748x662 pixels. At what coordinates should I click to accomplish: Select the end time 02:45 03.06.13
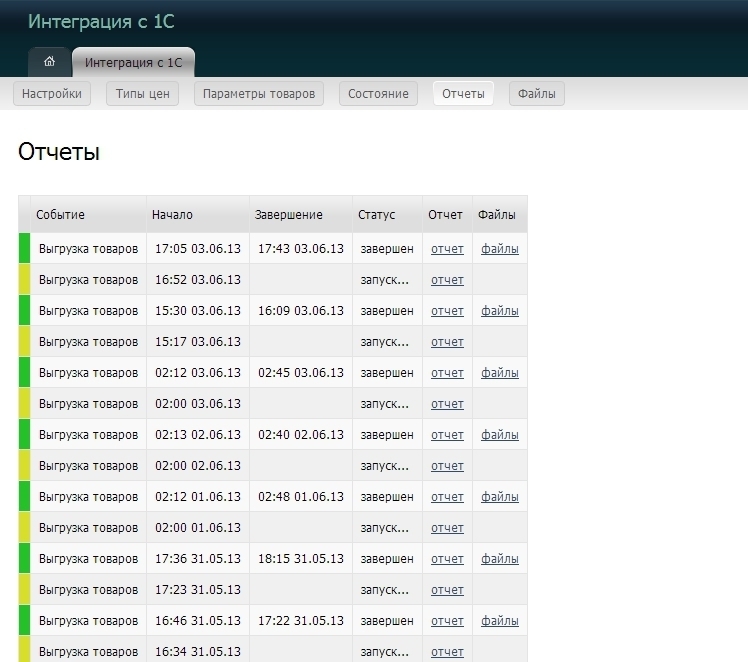click(301, 372)
